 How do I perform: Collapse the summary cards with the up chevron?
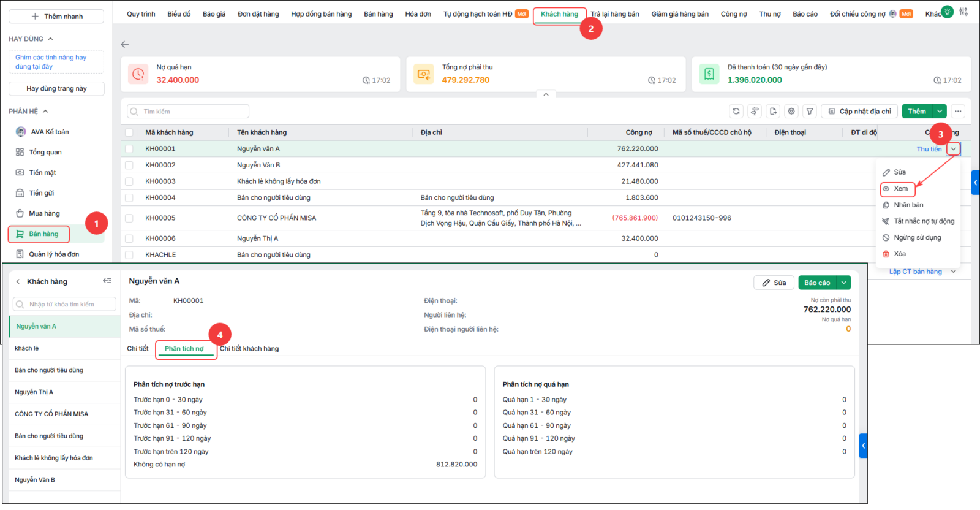coord(546,94)
